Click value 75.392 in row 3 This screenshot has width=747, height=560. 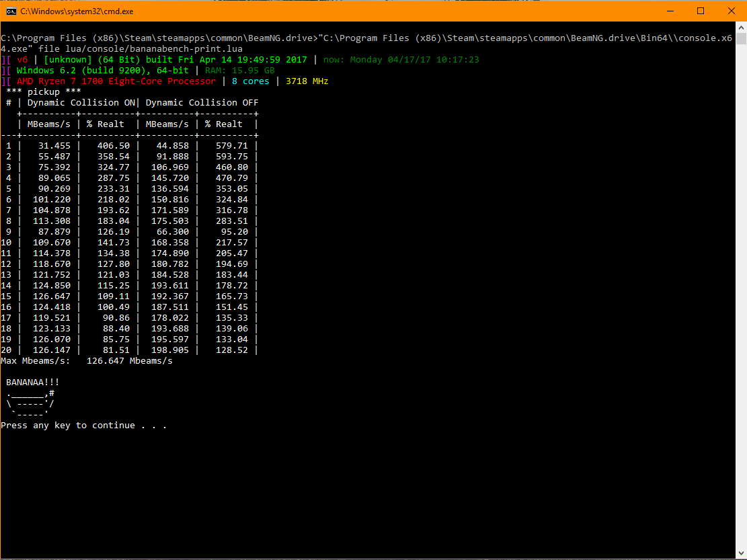pos(54,167)
